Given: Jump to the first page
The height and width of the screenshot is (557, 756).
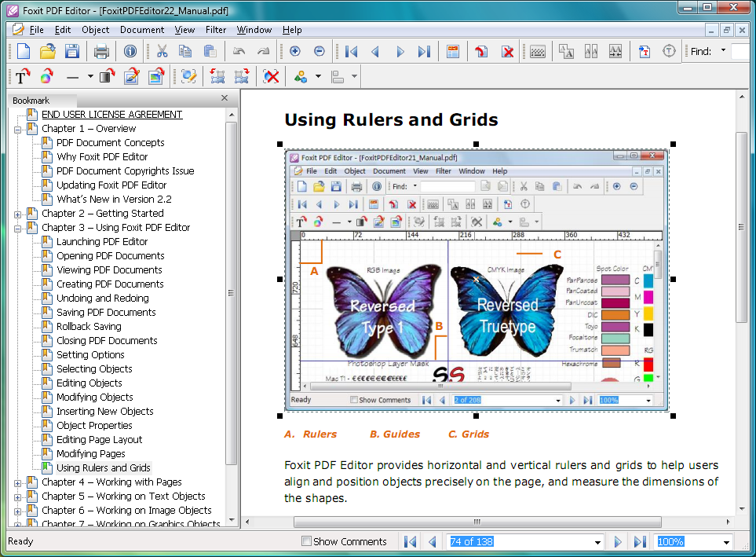Looking at the screenshot, I should coord(351,50).
